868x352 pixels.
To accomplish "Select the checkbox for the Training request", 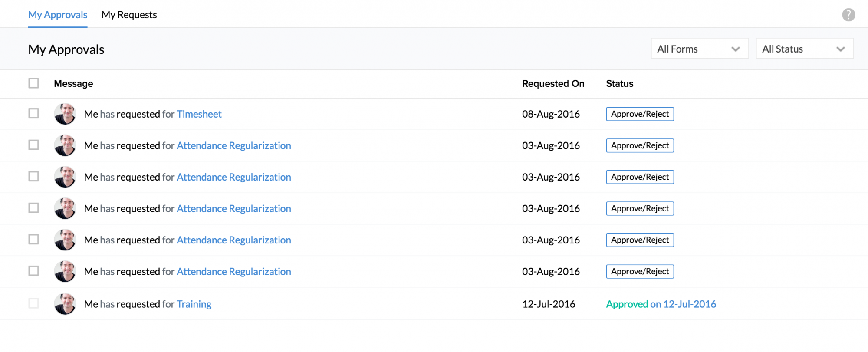I will coord(33,303).
